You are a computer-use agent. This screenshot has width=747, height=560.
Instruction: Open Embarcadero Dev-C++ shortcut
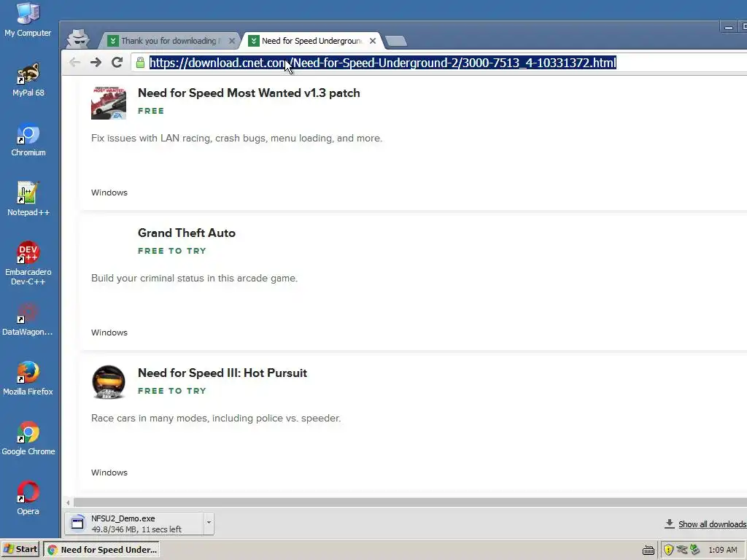click(x=28, y=263)
